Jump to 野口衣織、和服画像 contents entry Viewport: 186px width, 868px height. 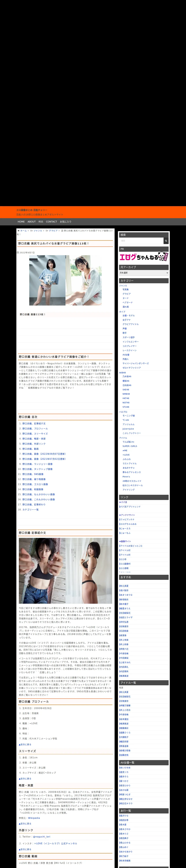(33, 489)
